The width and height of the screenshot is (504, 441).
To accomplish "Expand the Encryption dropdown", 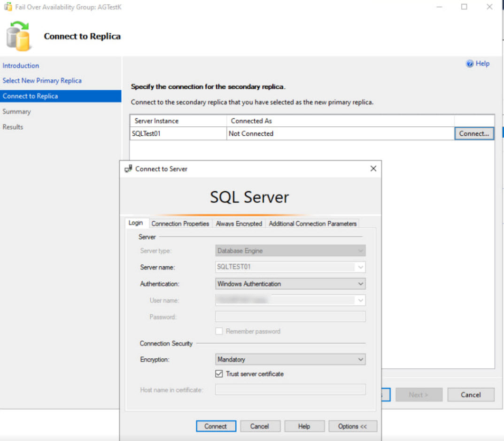I will [x=360, y=359].
